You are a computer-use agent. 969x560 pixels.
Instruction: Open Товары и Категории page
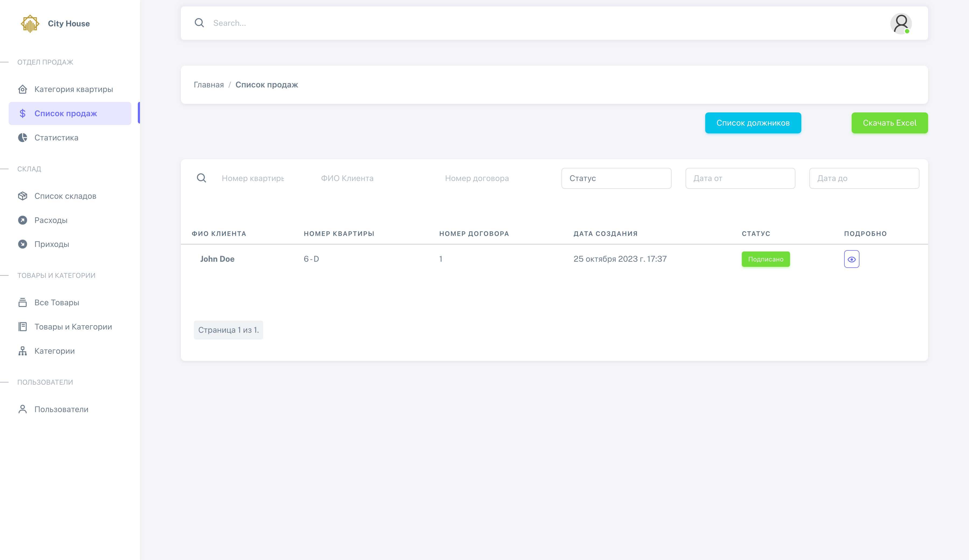(x=70, y=327)
